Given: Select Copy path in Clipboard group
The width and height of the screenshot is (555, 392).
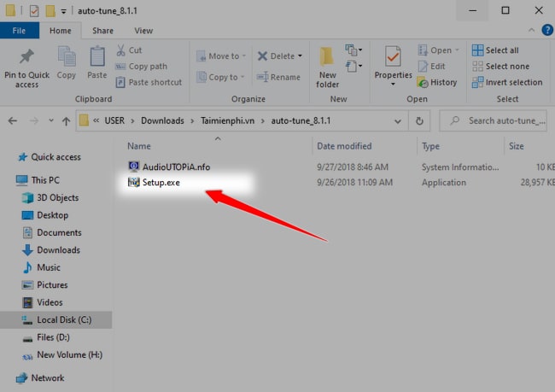Looking at the screenshot, I should tap(141, 67).
